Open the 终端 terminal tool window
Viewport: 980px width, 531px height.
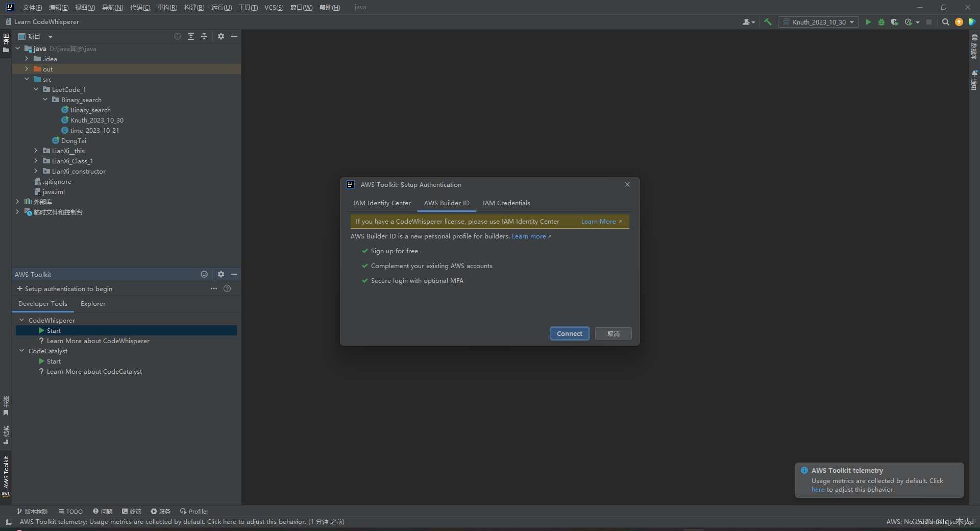[x=132, y=511]
